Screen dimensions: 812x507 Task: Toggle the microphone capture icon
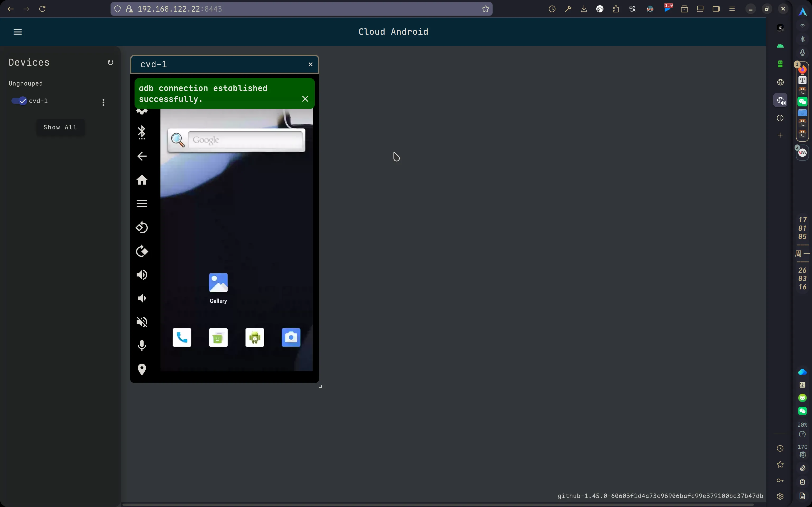click(142, 345)
